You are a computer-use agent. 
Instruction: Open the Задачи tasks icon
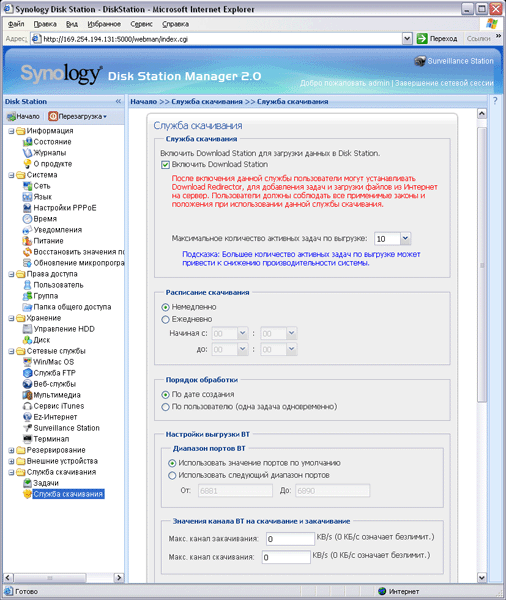27,483
